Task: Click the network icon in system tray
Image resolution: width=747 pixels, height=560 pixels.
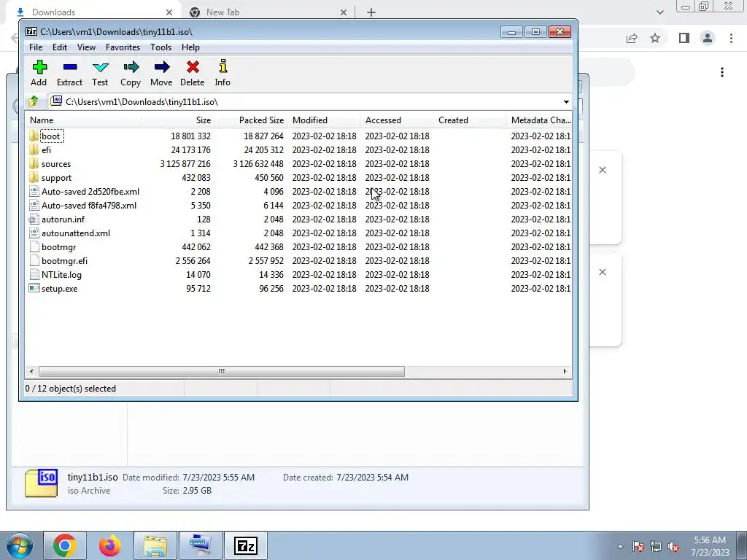Action: point(656,546)
